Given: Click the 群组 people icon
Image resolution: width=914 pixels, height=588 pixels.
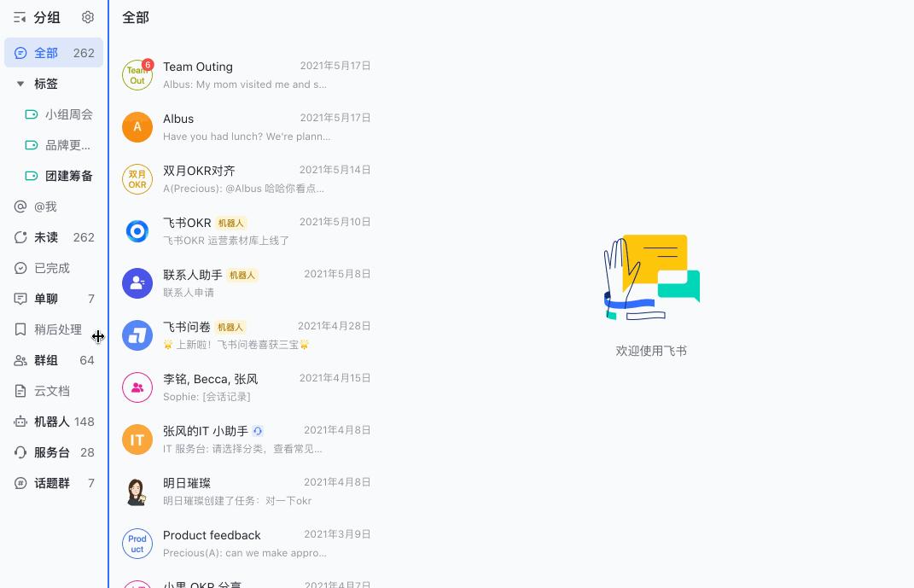Looking at the screenshot, I should click(20, 360).
